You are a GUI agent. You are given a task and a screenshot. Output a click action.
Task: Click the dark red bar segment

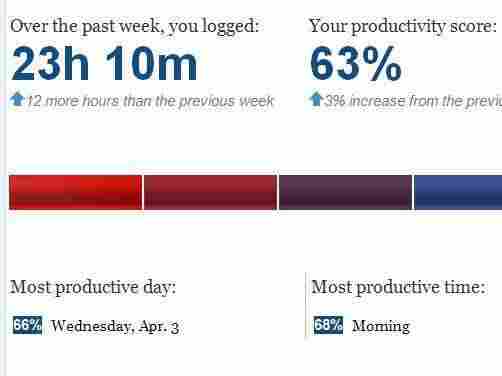[210, 192]
